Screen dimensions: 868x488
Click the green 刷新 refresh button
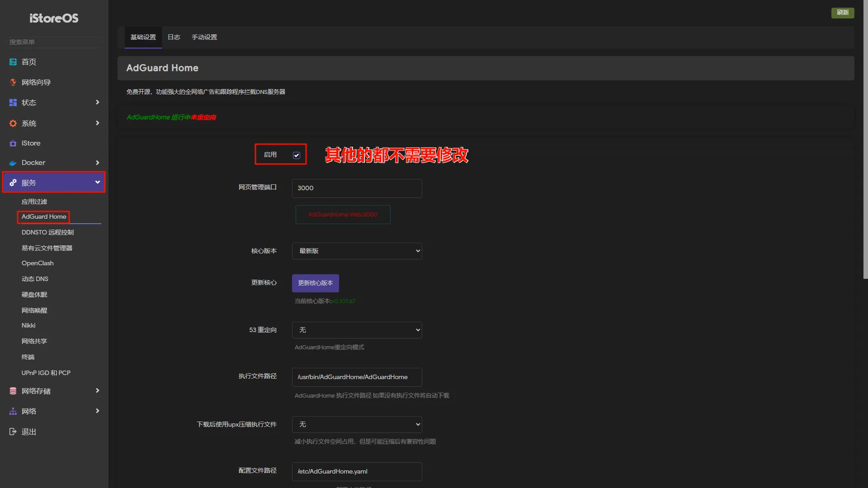842,13
